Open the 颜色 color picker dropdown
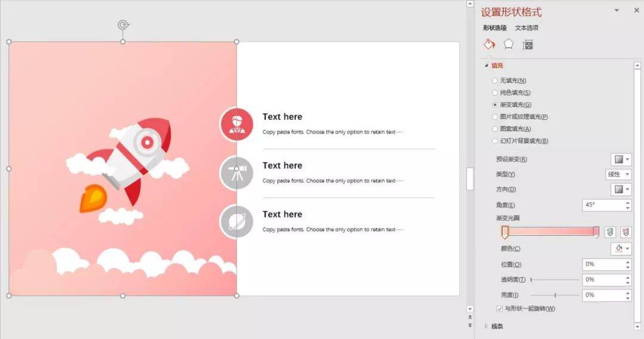644x339 pixels. [621, 249]
